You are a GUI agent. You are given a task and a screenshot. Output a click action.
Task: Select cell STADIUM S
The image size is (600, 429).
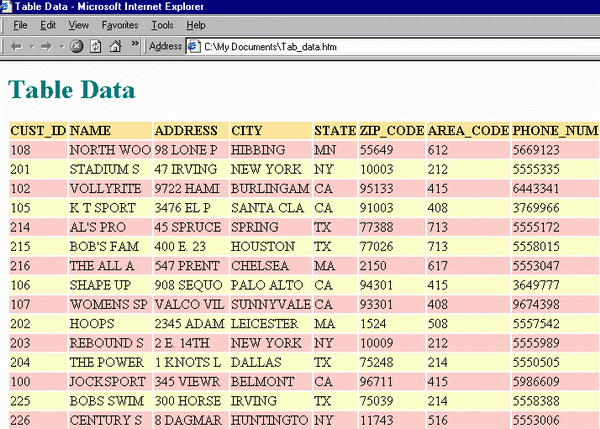pos(110,169)
